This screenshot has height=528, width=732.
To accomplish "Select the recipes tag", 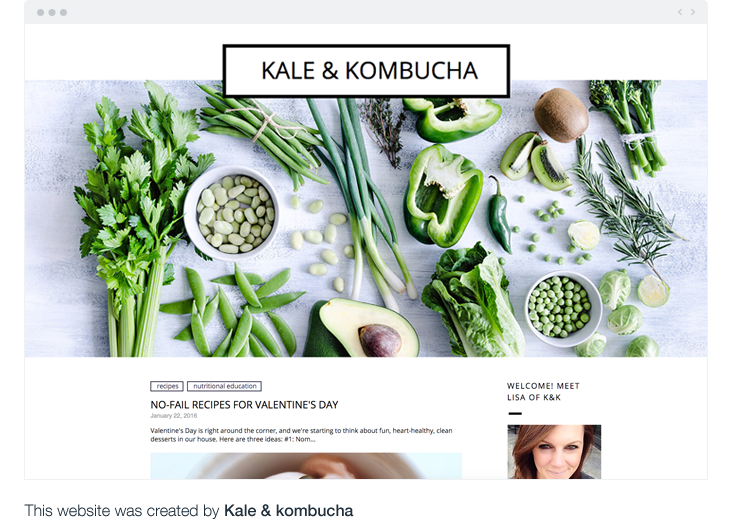I will click(167, 386).
